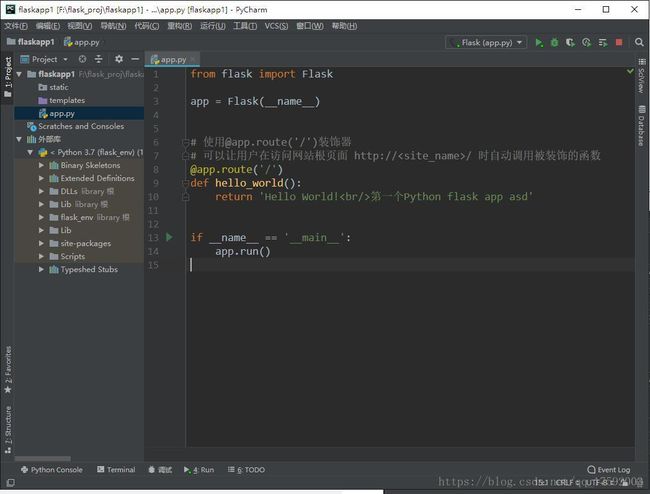Click the concurrency diagram run icon
This screenshot has height=494, width=650.
coord(603,42)
